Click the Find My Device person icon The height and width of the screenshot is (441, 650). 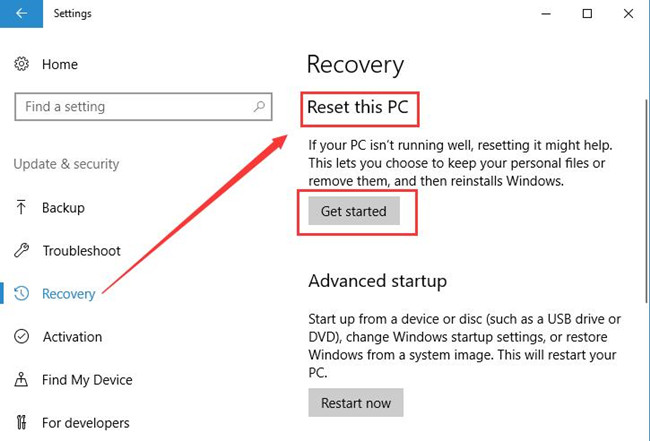click(x=21, y=380)
